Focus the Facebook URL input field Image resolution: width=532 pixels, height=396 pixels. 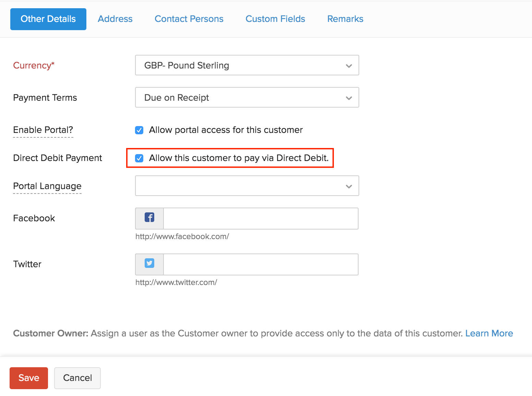261,218
